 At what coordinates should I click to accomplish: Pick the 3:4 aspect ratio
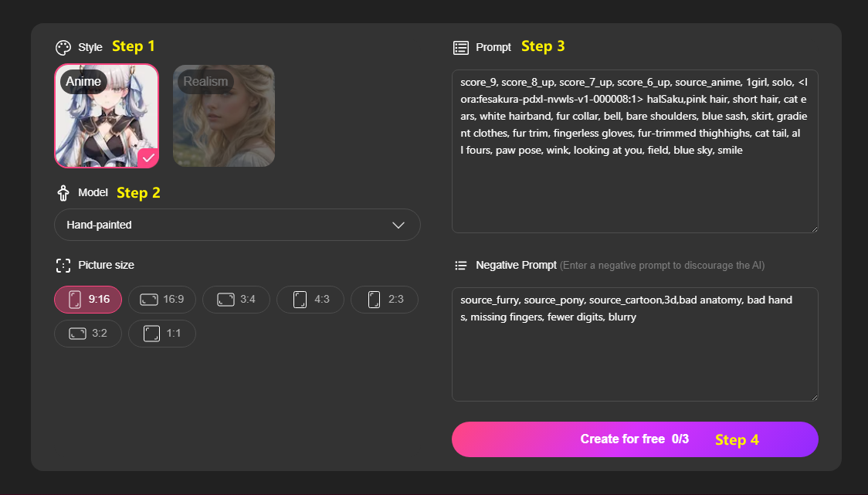click(236, 300)
